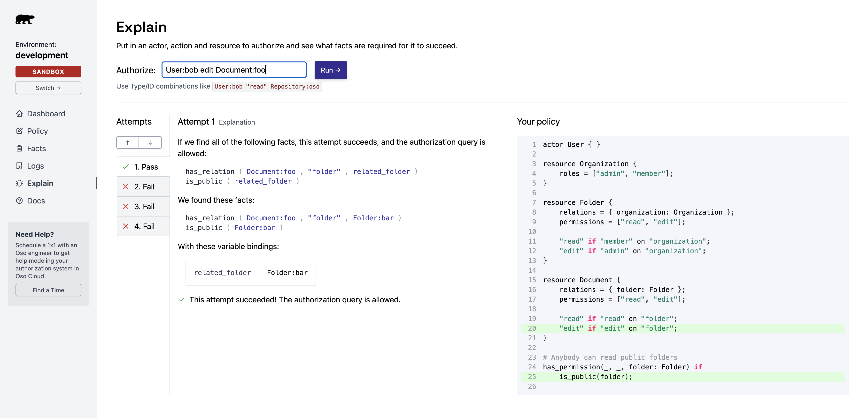Select the passing Attempt 1 result
The image size is (868, 418).
pos(140,166)
